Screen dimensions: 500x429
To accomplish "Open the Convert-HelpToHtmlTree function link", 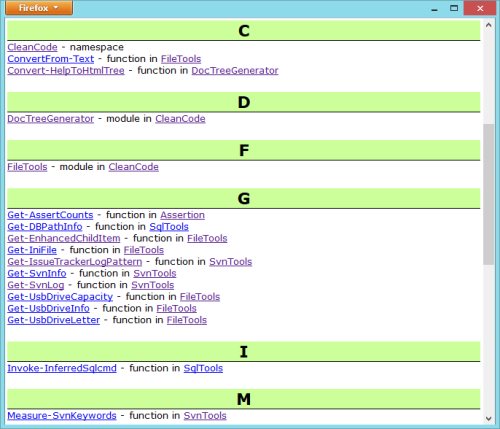I will point(66,70).
